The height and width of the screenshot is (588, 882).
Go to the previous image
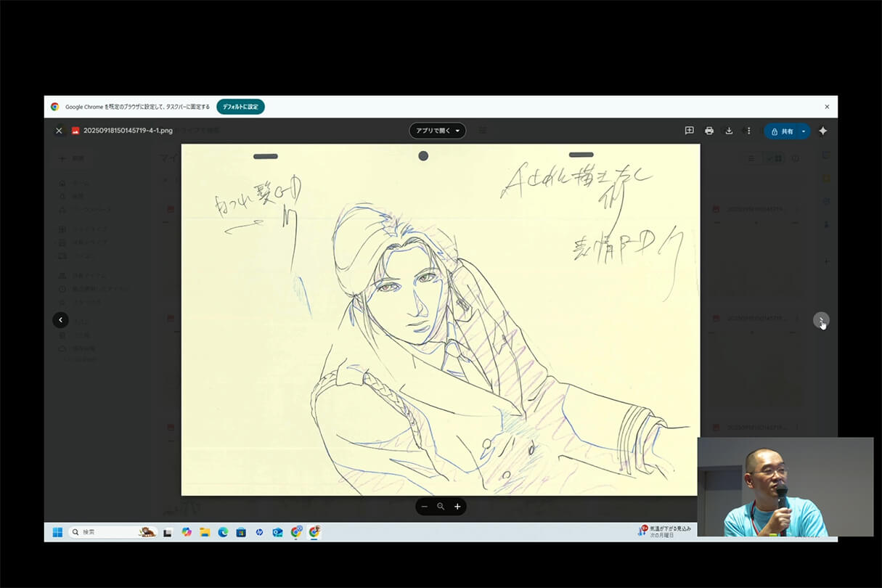coord(60,320)
